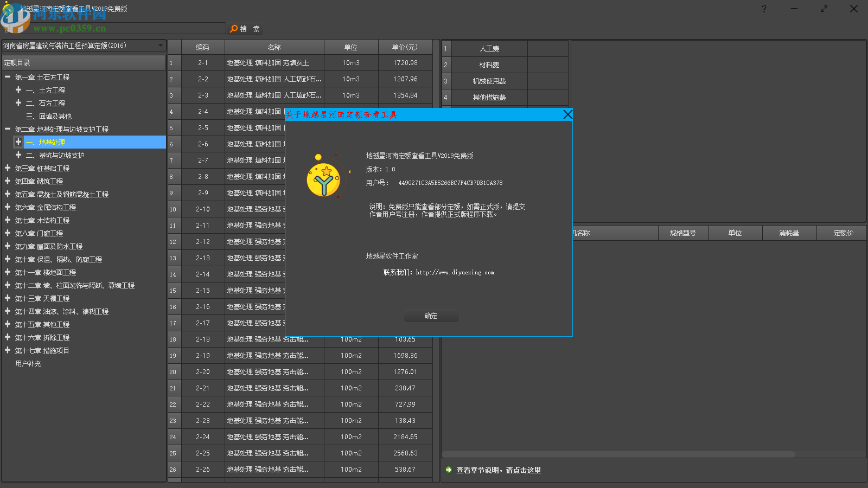Image resolution: width=868 pixels, height=488 pixels.
Task: Expand 第四章 砌筑工程 node
Action: pos(8,181)
